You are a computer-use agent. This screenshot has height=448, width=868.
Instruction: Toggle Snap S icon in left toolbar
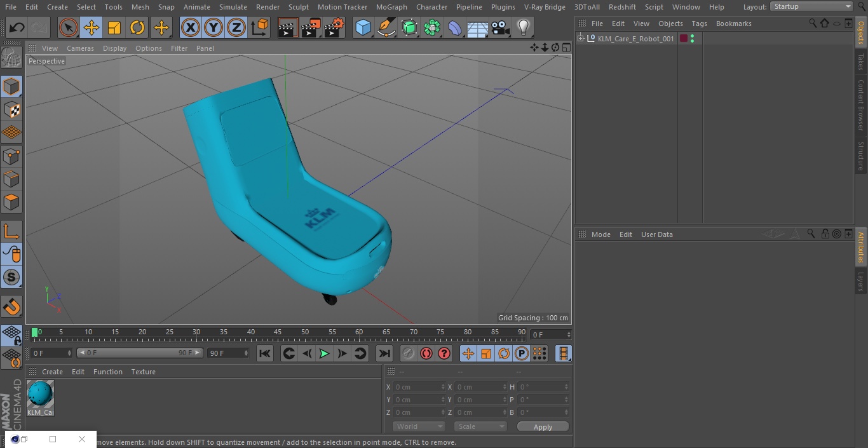[x=11, y=277]
